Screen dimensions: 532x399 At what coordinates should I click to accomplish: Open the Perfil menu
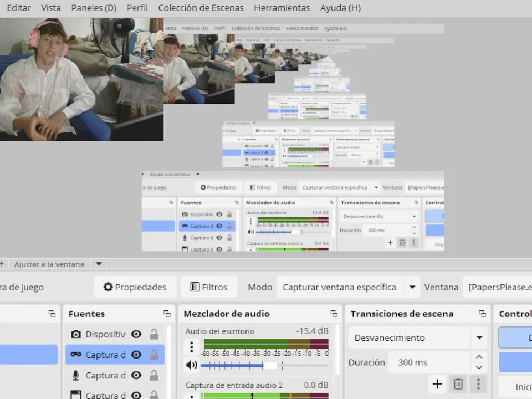[137, 8]
